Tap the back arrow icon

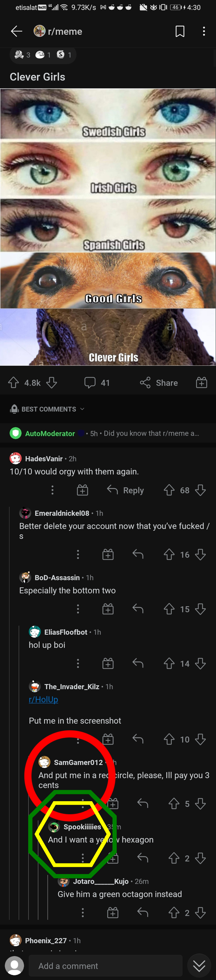click(16, 31)
